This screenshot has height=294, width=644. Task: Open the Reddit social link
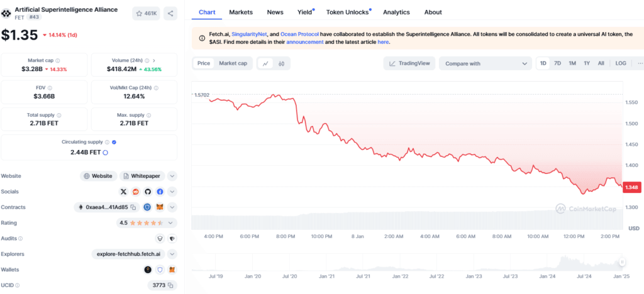click(136, 192)
